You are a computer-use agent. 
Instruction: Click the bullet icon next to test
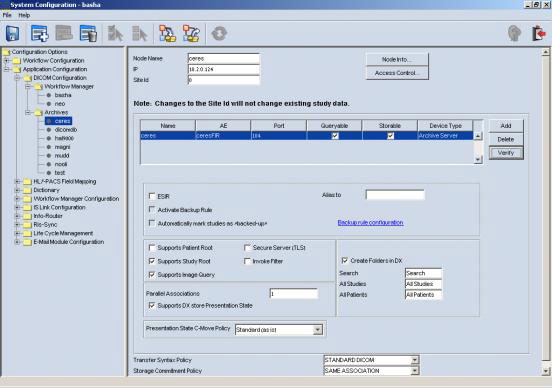coord(49,173)
